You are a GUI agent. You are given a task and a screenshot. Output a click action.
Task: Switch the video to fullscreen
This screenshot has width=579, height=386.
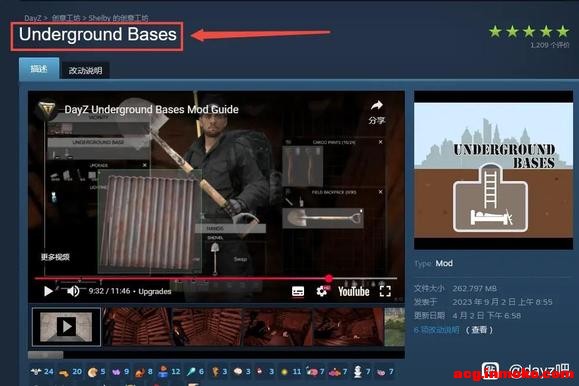pyautogui.click(x=385, y=291)
